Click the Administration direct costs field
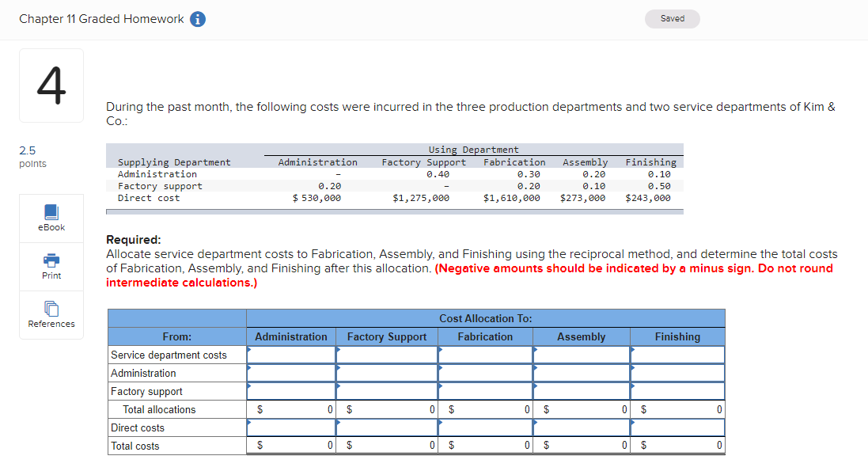 (x=290, y=427)
